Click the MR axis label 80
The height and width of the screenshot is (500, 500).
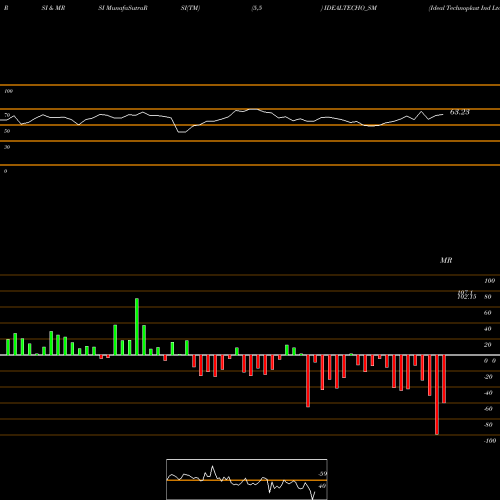point(488,297)
